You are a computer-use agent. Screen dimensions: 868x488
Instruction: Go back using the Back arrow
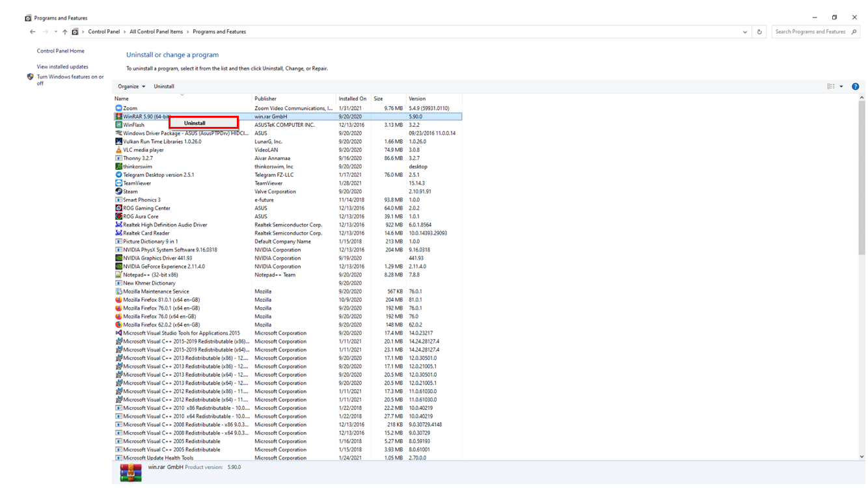point(33,32)
